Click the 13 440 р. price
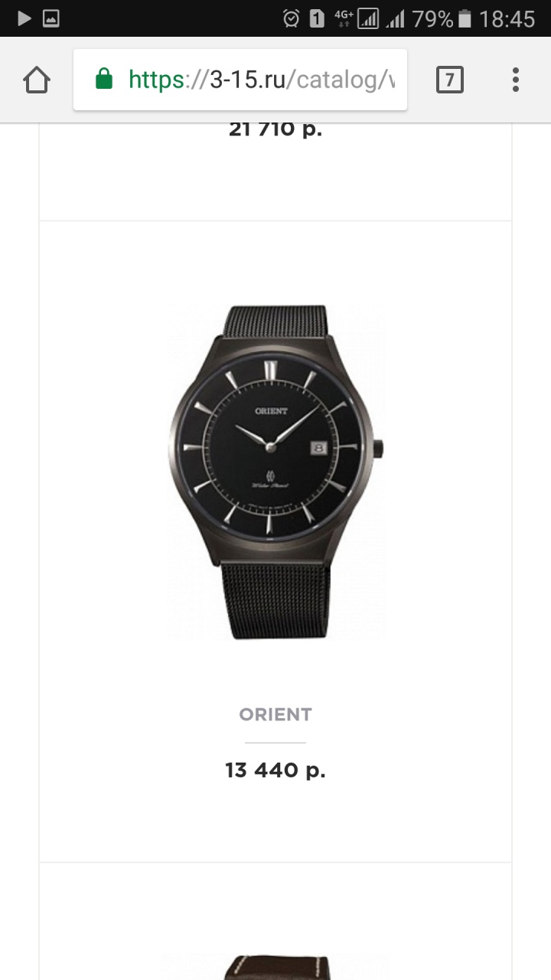551x980 pixels. point(275,770)
